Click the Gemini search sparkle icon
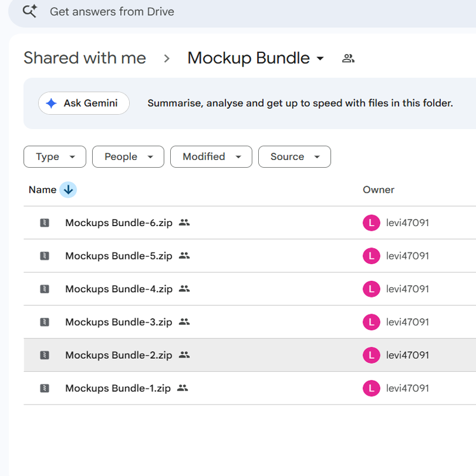476x476 pixels. pos(30,11)
